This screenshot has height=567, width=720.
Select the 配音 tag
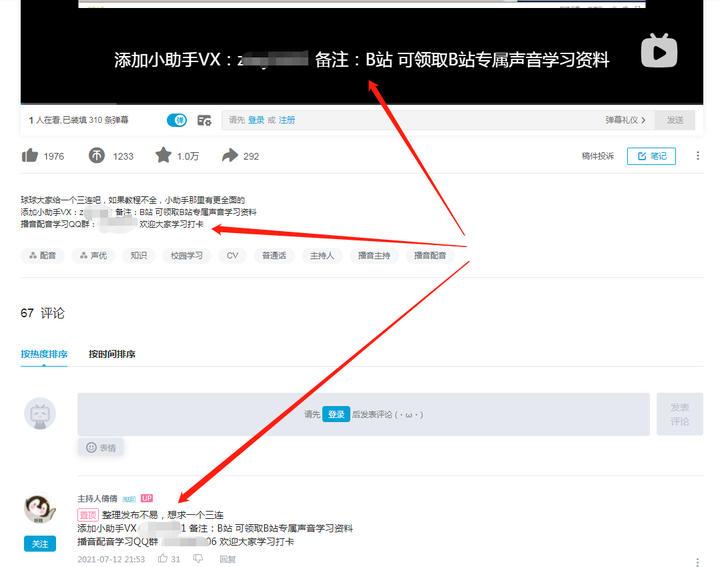(43, 255)
